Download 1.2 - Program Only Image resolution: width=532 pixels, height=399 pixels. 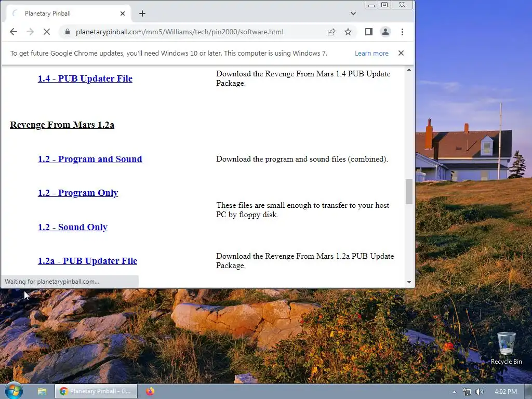[x=78, y=193]
